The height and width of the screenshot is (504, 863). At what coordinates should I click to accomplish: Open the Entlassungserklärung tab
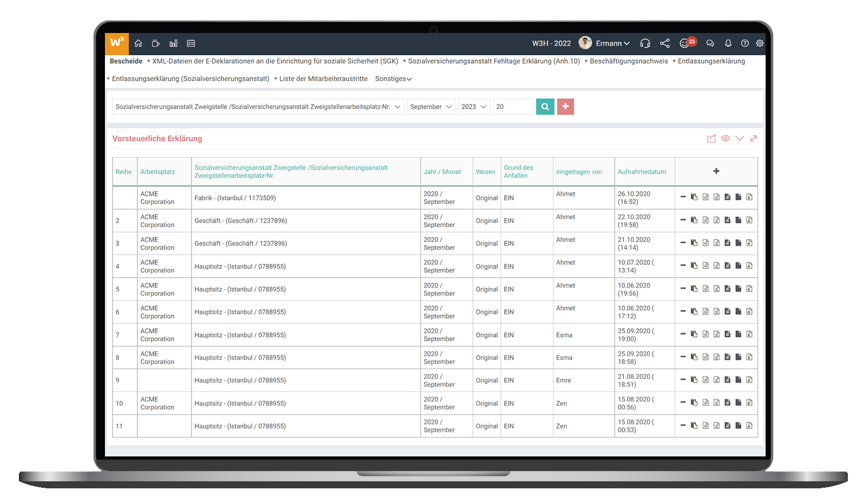712,61
